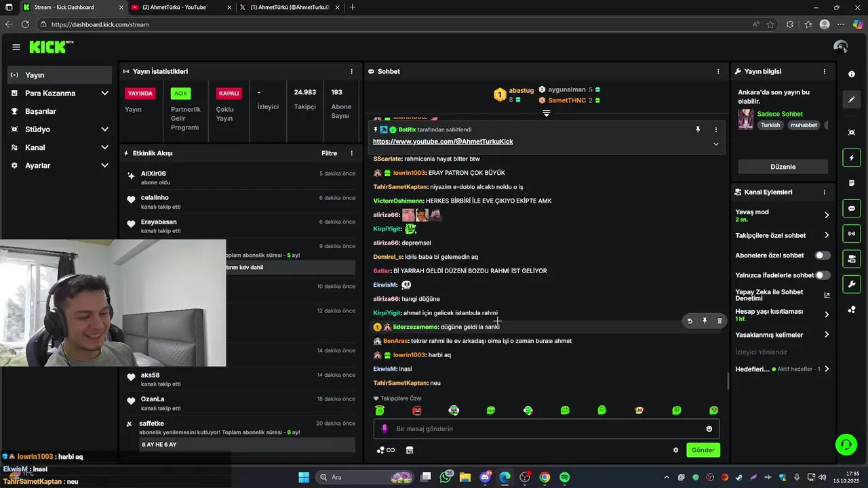Open the pinned AhmetTurkuKick YouTube link
Screen dimensions: 868x488
tap(443, 142)
